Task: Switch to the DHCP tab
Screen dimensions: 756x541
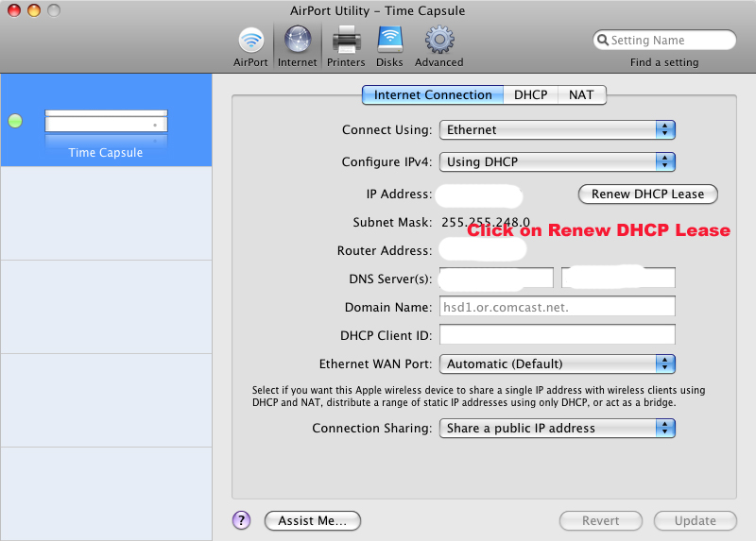Action: (531, 95)
